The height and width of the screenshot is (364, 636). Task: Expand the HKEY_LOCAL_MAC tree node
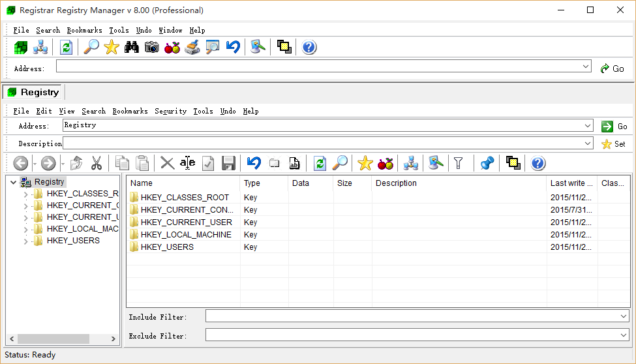[x=26, y=230]
